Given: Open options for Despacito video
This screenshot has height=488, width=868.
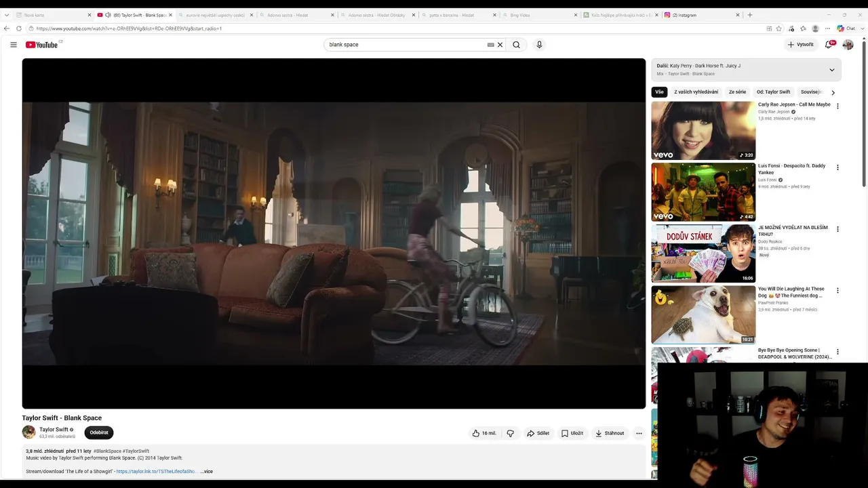Looking at the screenshot, I should tap(837, 167).
